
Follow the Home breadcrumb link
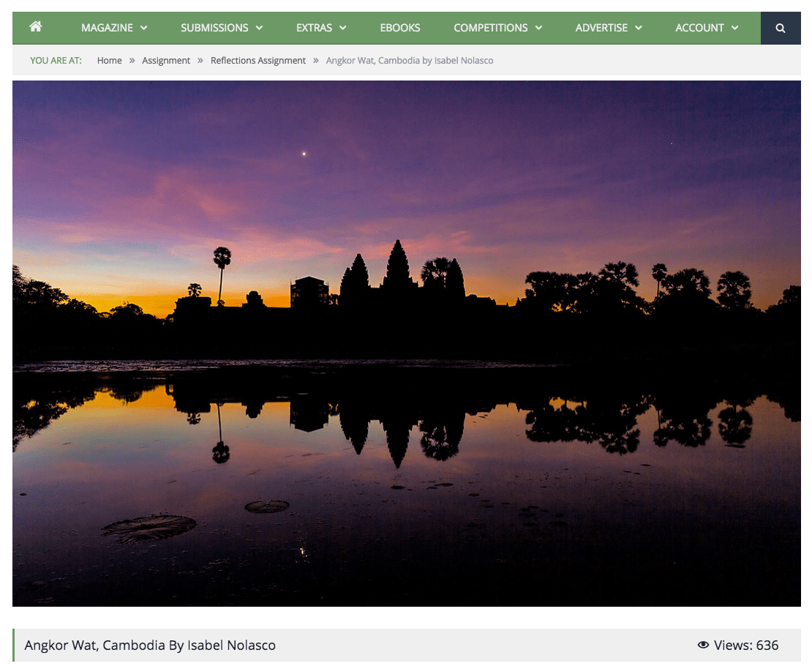pyautogui.click(x=109, y=60)
